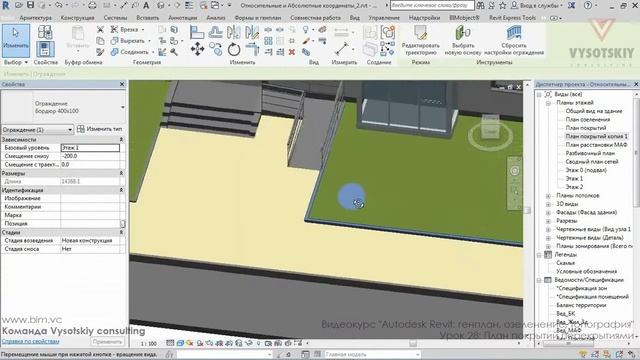Toggle the Свойства properties palette icon

pyautogui.click(x=45, y=50)
